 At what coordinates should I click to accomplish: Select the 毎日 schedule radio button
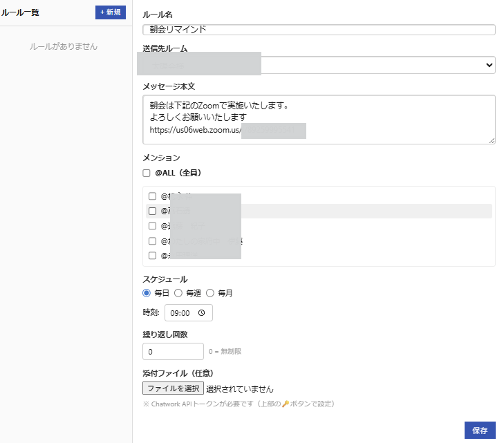tap(147, 293)
